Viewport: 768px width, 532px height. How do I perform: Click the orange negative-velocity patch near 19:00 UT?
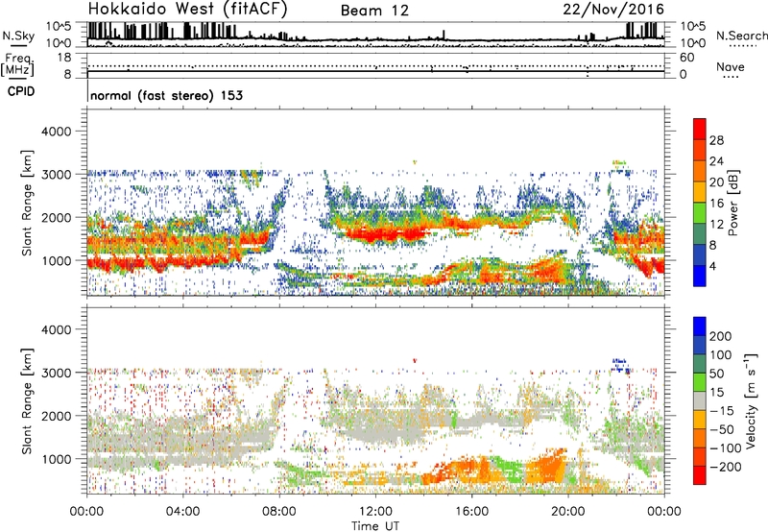[x=546, y=468]
